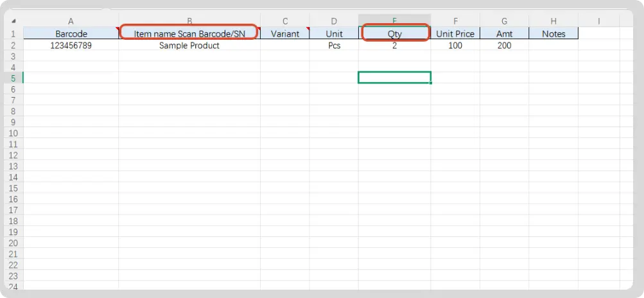This screenshot has width=644, height=298.
Task: Select the Sample Product cell
Action: tap(189, 45)
